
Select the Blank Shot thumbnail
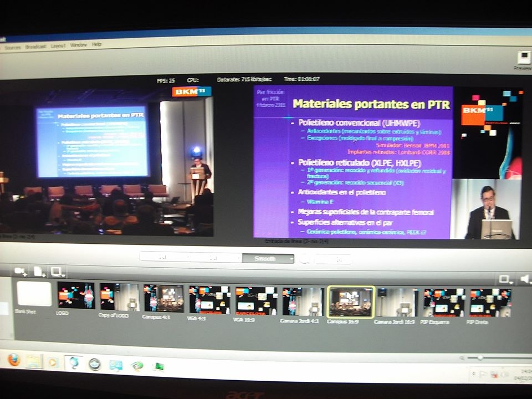pos(34,294)
